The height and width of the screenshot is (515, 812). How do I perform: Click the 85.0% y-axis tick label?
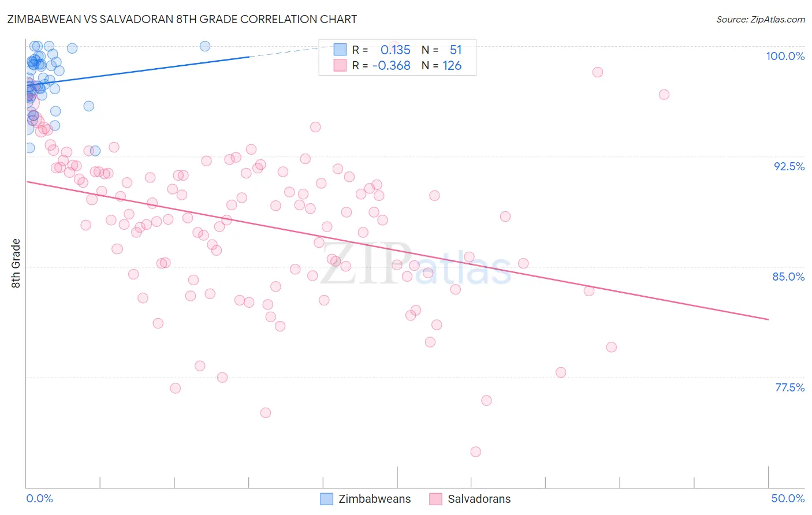(x=788, y=277)
